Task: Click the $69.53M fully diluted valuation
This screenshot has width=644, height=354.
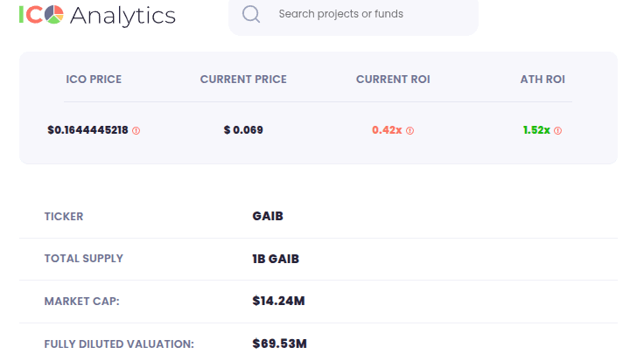Action: click(x=279, y=344)
